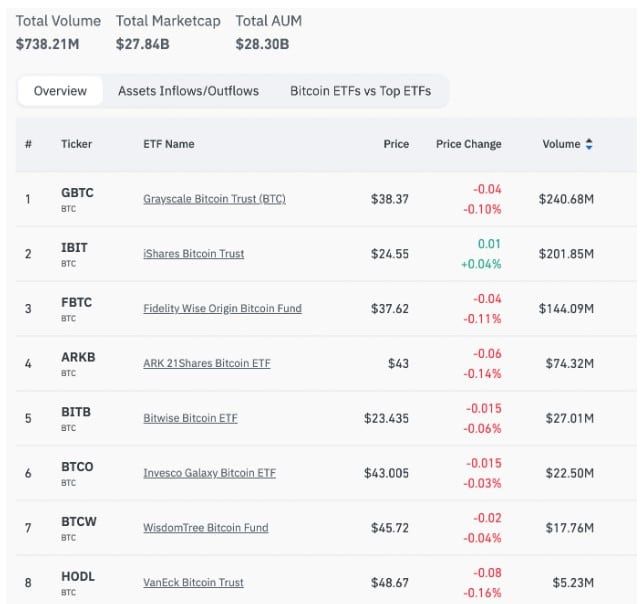Click the $22.50M volume value
This screenshot has width=644, height=604.
(x=570, y=473)
